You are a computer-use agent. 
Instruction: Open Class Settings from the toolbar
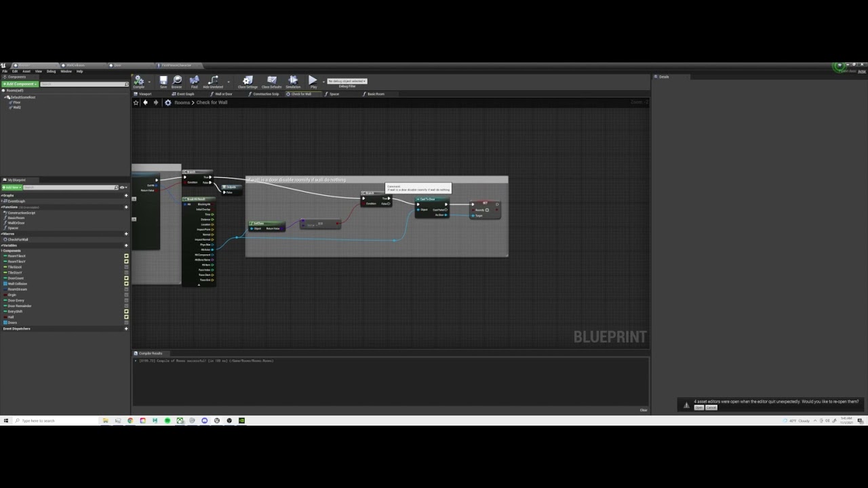[248, 81]
